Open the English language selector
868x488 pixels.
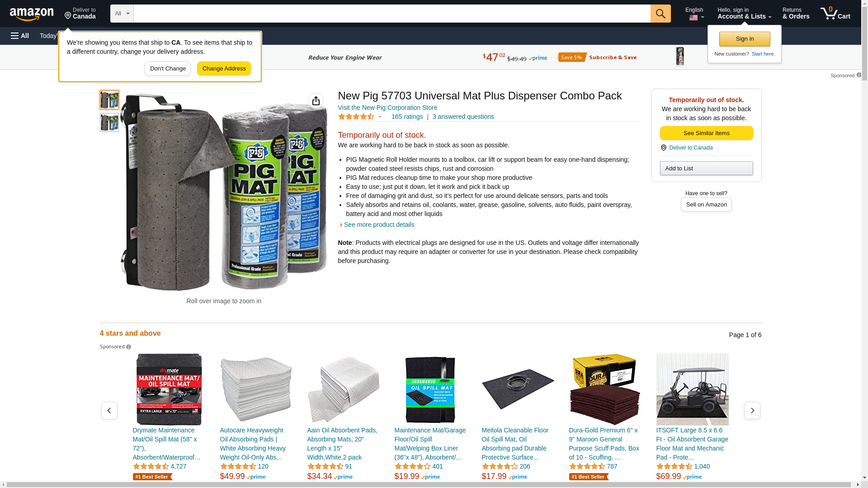694,14
